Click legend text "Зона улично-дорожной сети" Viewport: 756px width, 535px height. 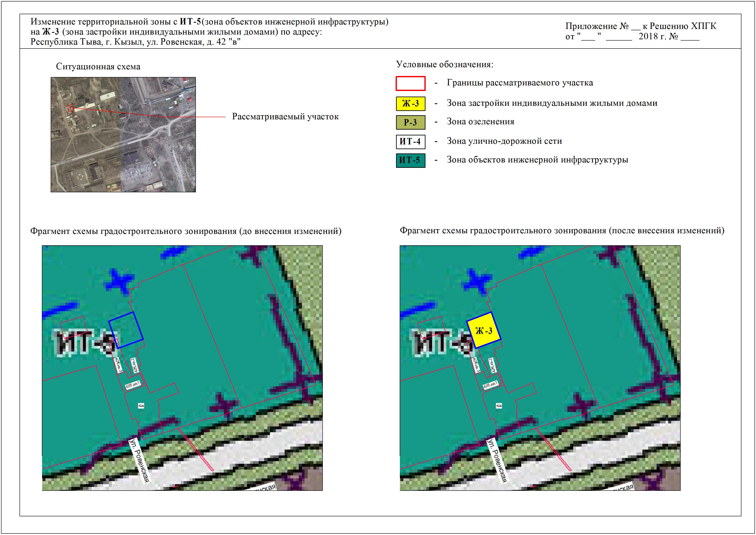tap(505, 141)
